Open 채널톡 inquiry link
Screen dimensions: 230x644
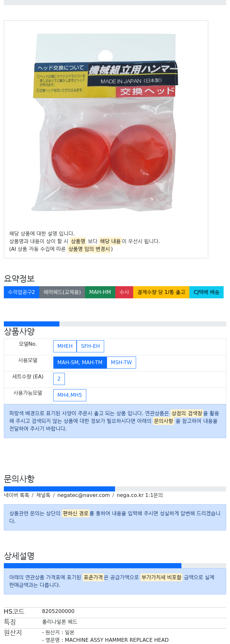click(x=43, y=495)
